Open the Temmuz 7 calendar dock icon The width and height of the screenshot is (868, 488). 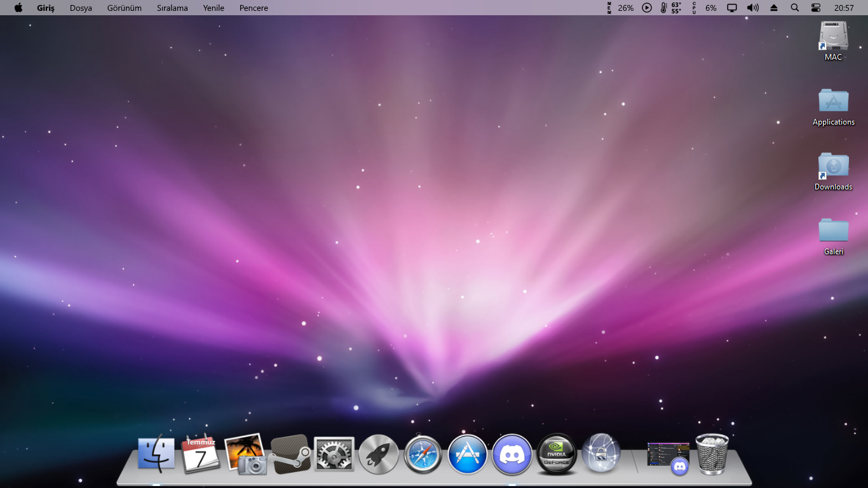tap(201, 454)
